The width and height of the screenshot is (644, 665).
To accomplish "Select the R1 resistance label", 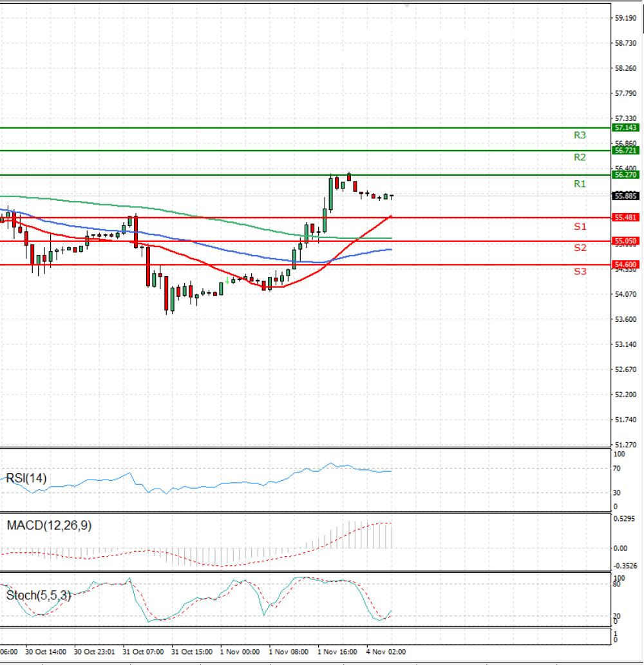I will coord(580,184).
